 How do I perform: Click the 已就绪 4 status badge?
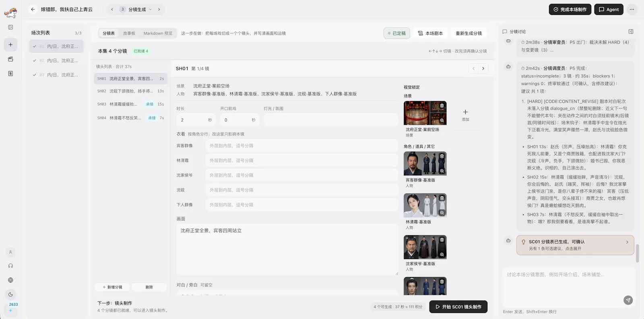click(x=141, y=51)
